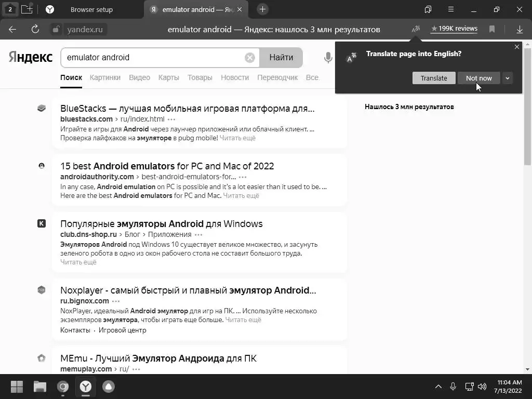Switch to the Новости tab

point(235,78)
